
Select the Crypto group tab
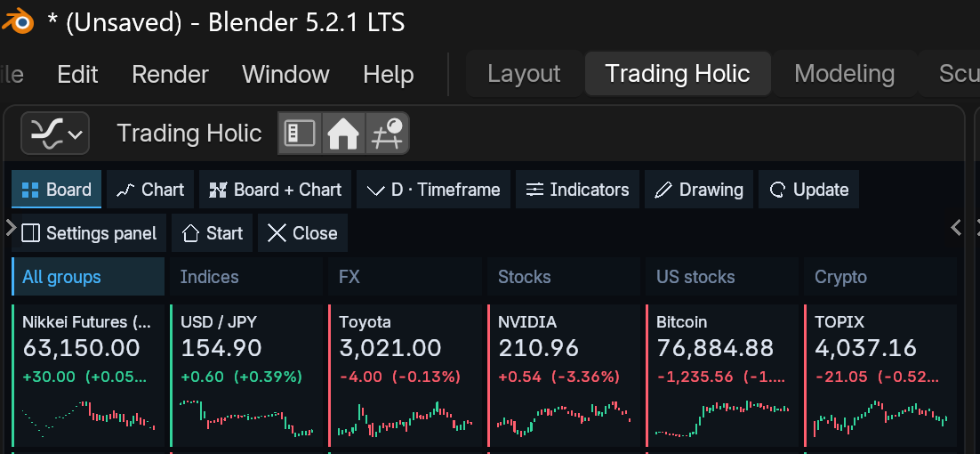(x=880, y=276)
